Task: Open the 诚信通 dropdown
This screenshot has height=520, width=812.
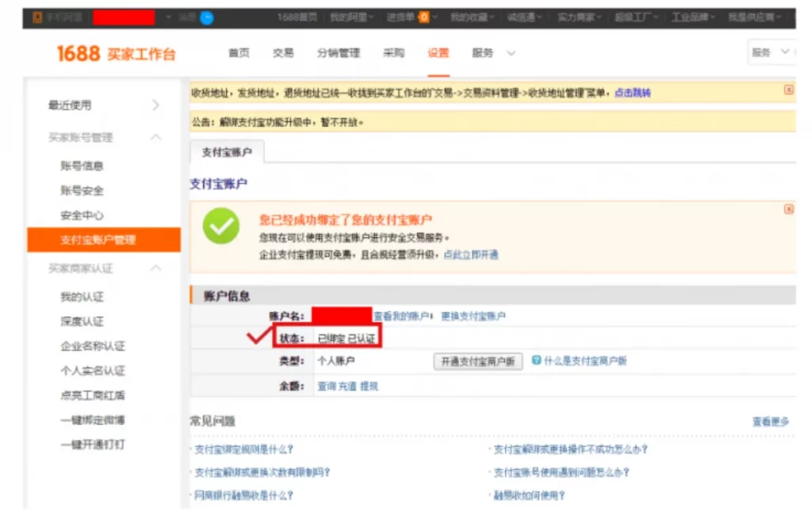Action: pos(524,17)
